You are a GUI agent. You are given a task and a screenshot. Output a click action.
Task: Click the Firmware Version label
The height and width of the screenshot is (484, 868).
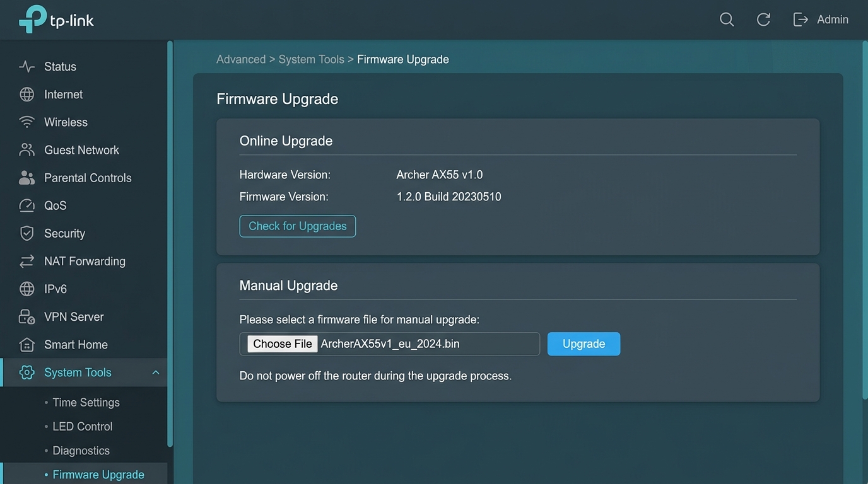click(x=284, y=197)
